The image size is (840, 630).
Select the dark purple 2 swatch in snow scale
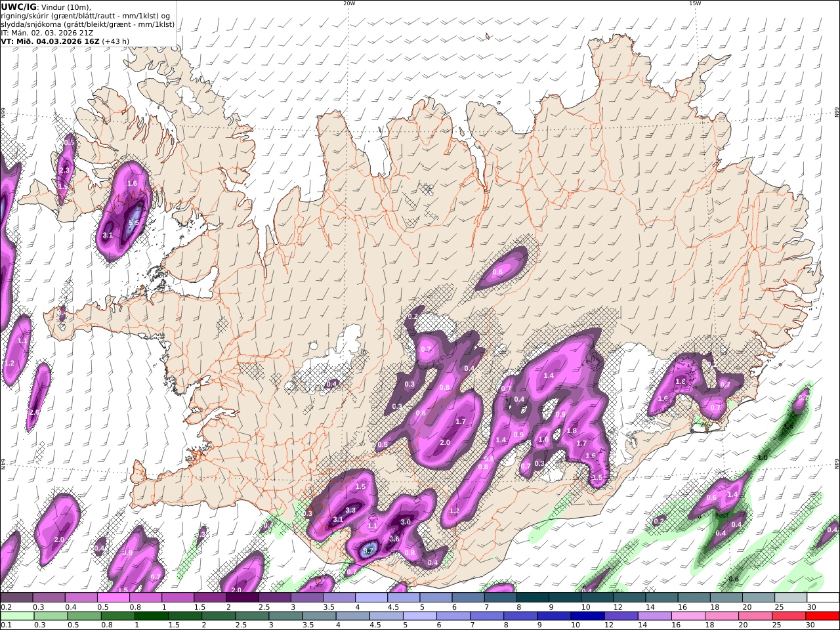coord(242,598)
